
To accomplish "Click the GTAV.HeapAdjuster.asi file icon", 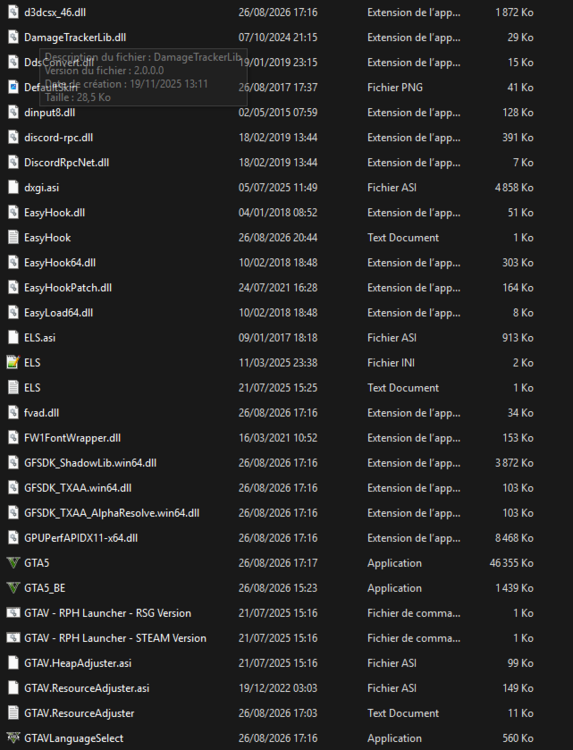I will click(x=13, y=663).
